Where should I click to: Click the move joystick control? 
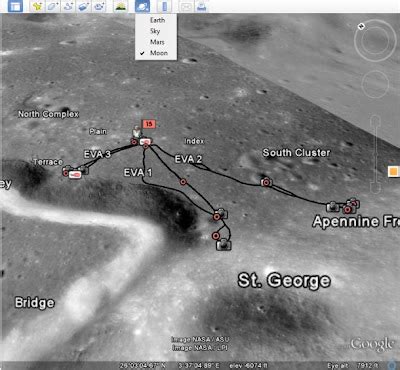(375, 84)
